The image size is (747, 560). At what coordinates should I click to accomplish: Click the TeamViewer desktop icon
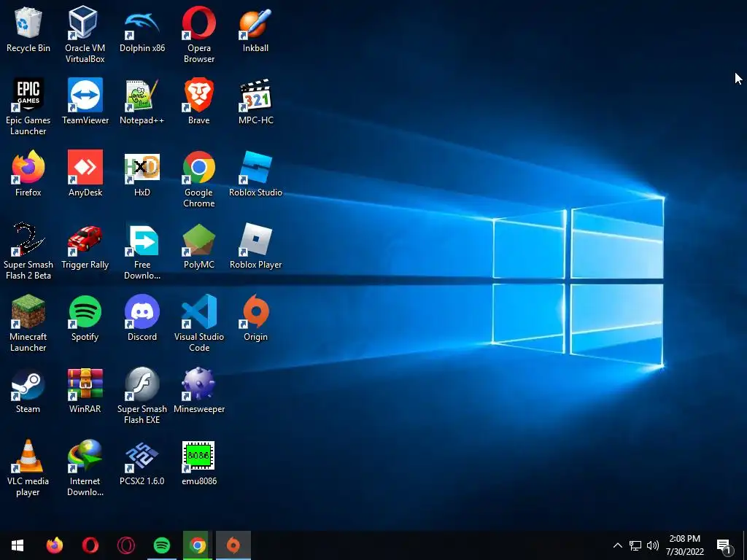(85, 101)
